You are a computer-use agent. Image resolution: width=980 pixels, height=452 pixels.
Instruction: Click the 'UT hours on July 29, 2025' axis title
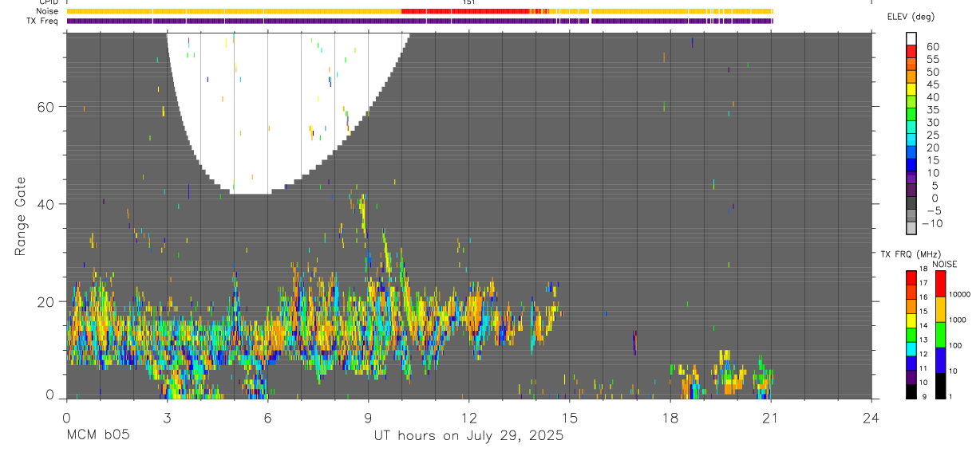pyautogui.click(x=468, y=436)
